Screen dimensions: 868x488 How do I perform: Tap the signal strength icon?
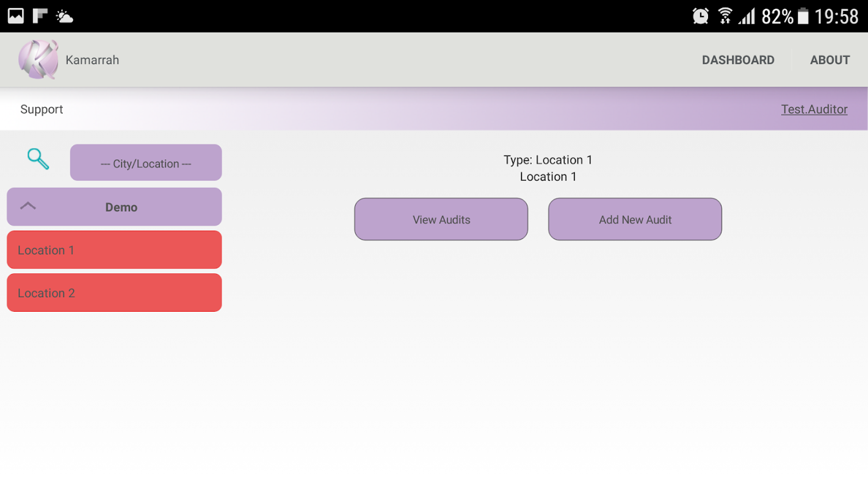(x=747, y=16)
